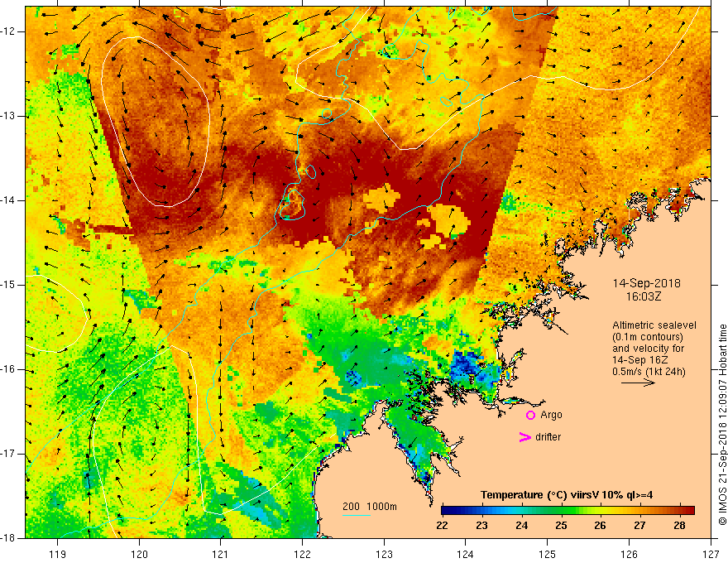Screen dimensions: 728x563
Task: Click the '0.5m/s (1kt 24h)' scale text
Action: [649, 372]
